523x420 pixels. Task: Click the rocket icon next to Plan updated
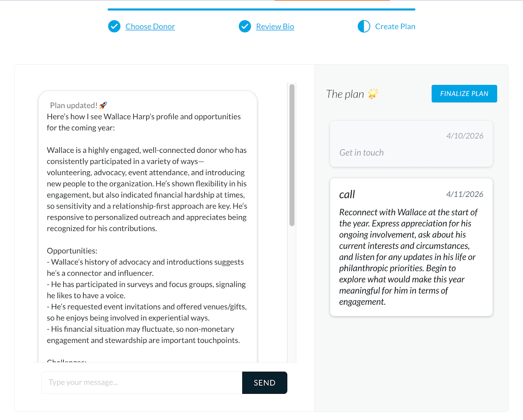point(103,105)
